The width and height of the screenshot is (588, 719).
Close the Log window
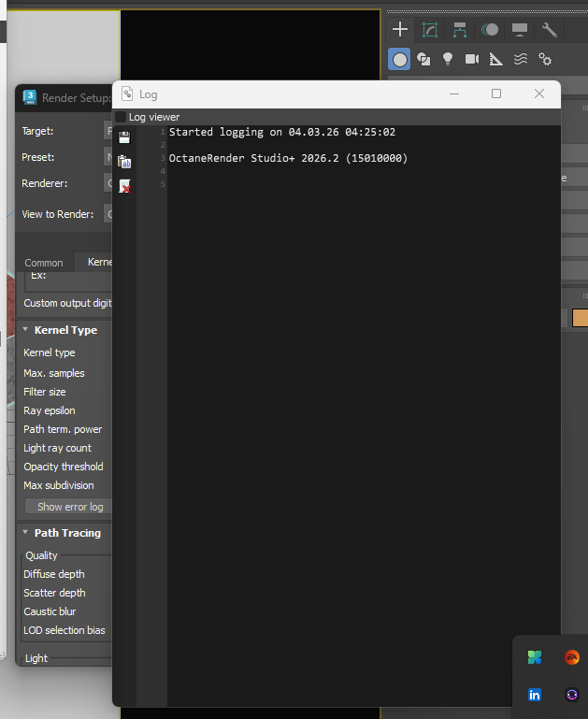[x=539, y=94]
